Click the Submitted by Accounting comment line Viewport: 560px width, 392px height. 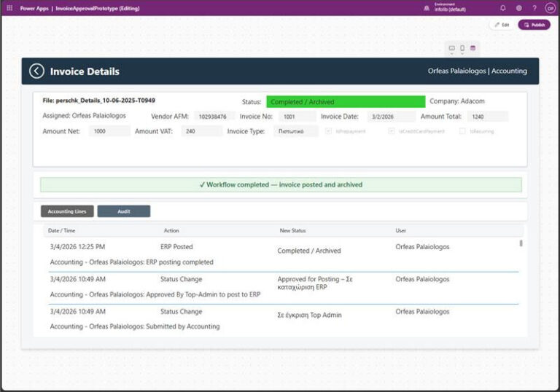pyautogui.click(x=135, y=326)
